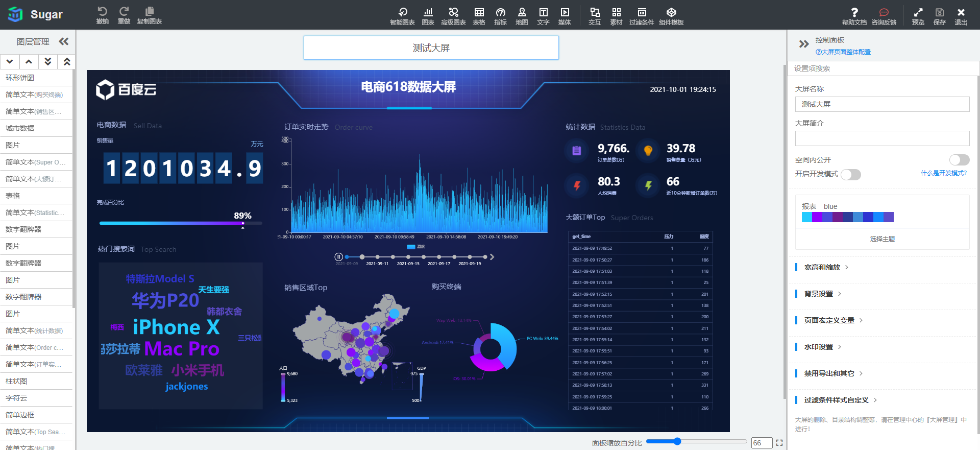Click fullscreen fit icon near zoom percentage
The height and width of the screenshot is (450, 980).
pyautogui.click(x=779, y=443)
